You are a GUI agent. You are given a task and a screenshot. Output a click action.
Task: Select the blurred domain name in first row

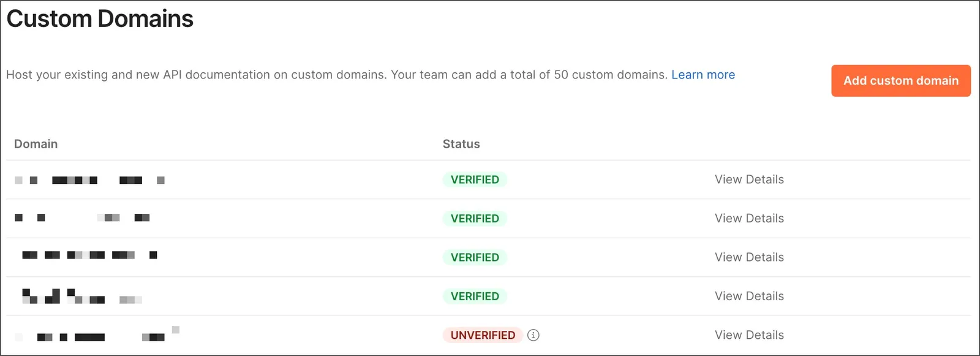[x=90, y=180]
